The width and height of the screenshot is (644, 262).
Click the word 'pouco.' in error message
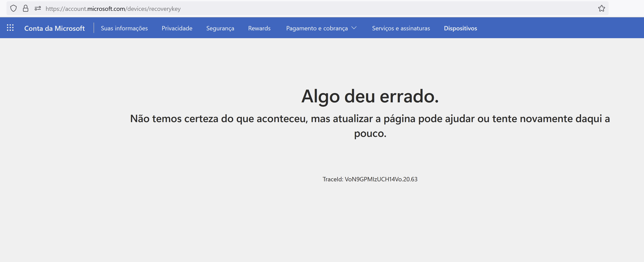(370, 133)
